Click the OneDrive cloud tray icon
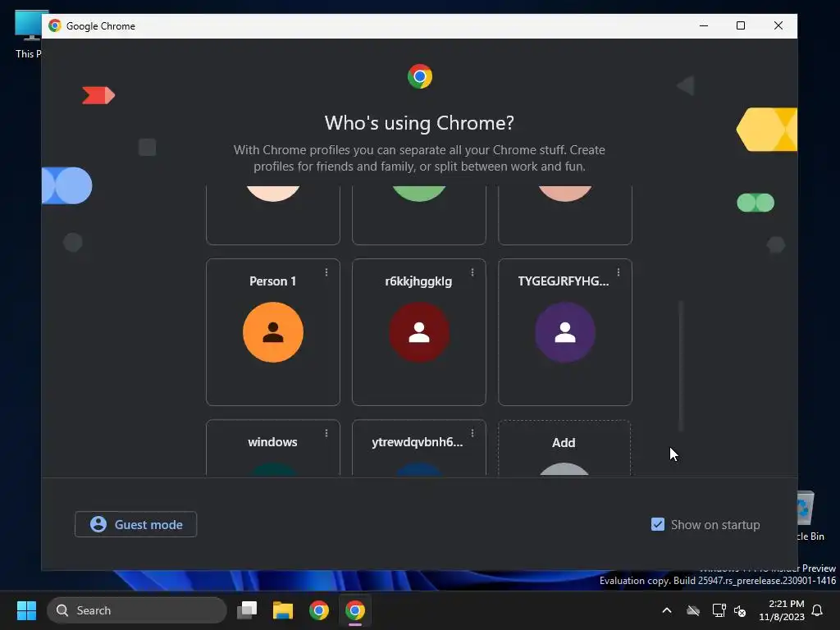 coord(693,610)
